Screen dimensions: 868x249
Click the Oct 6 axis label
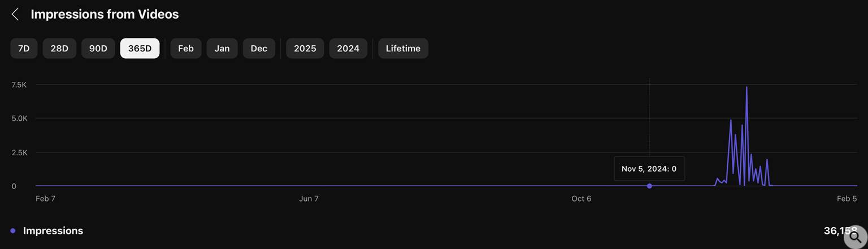click(x=581, y=199)
